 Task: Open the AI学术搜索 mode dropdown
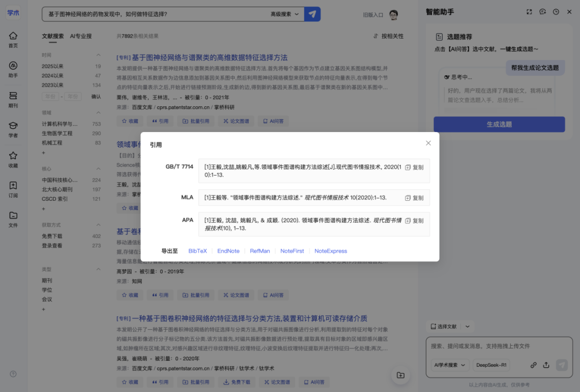coord(450,365)
